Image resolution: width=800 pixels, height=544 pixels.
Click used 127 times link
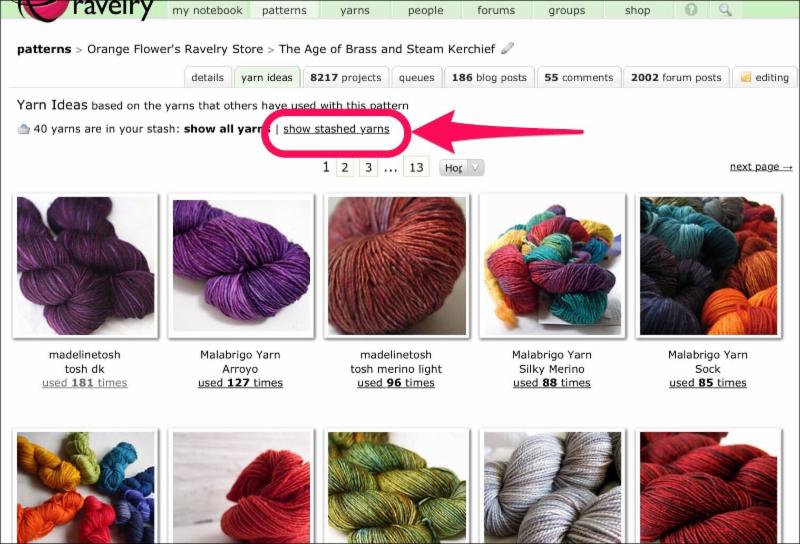click(x=240, y=383)
